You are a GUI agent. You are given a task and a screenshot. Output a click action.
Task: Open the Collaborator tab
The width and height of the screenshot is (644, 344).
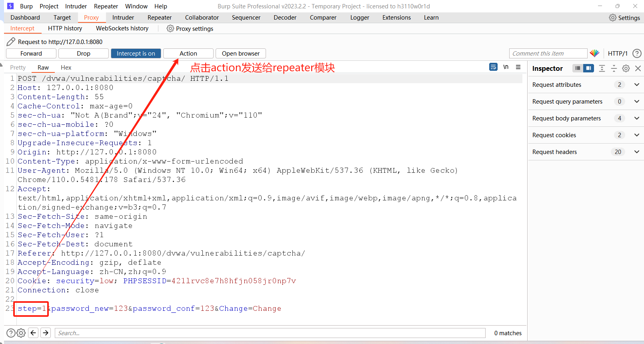coord(202,18)
